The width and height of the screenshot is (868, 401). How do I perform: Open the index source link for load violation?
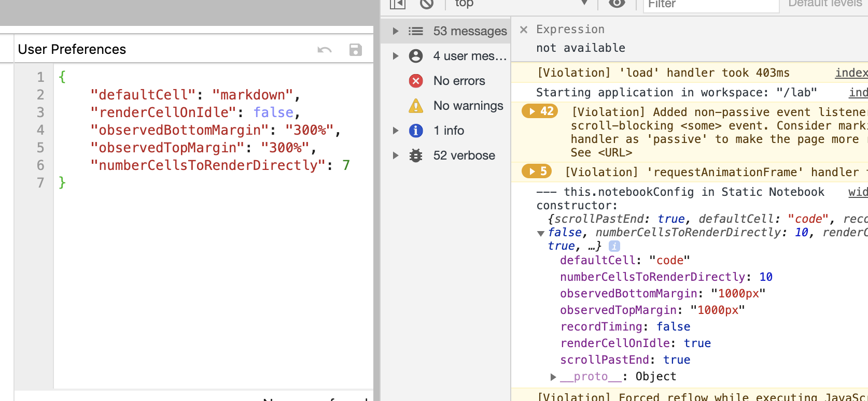851,73
